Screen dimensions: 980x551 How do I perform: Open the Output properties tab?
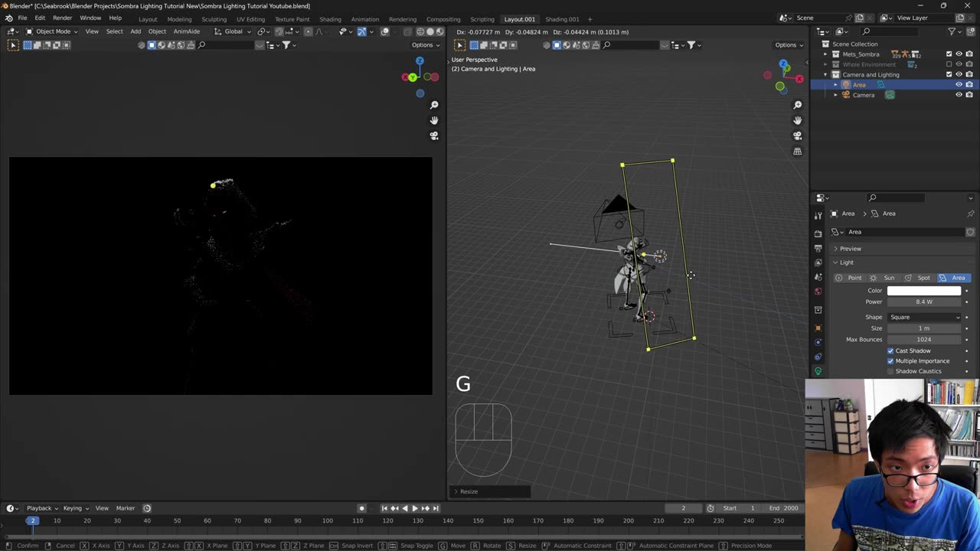818,248
